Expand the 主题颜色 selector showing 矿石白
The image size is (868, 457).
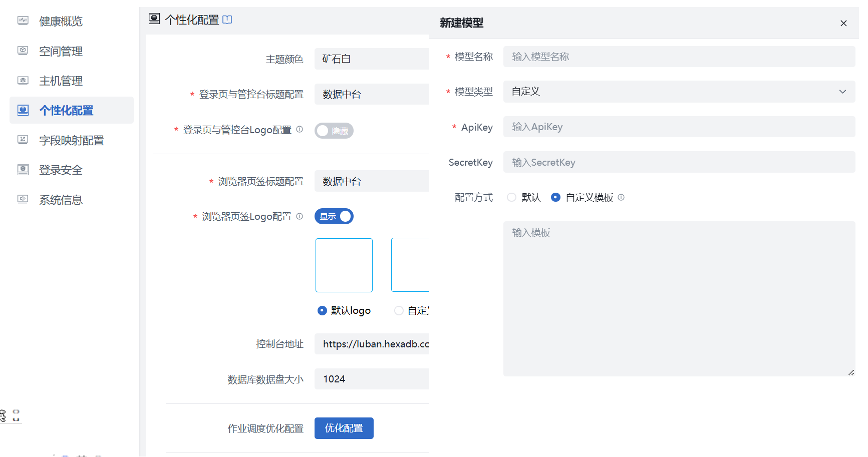[x=372, y=59]
